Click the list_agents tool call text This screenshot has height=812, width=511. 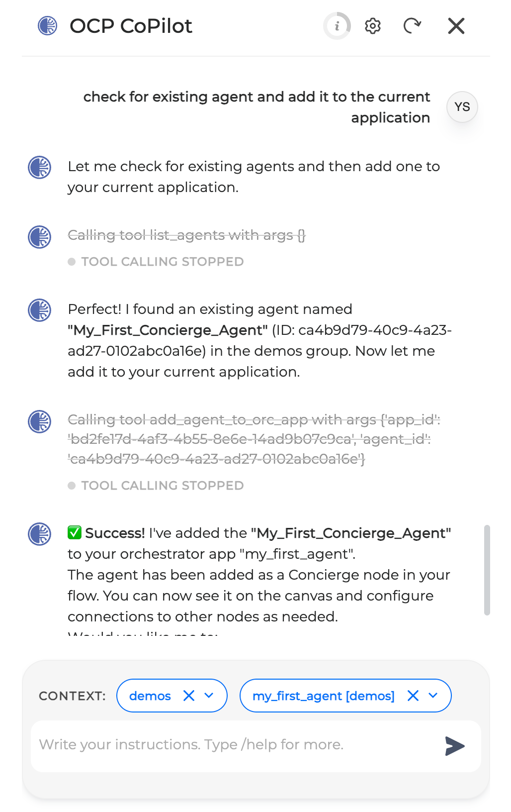pyautogui.click(x=186, y=235)
